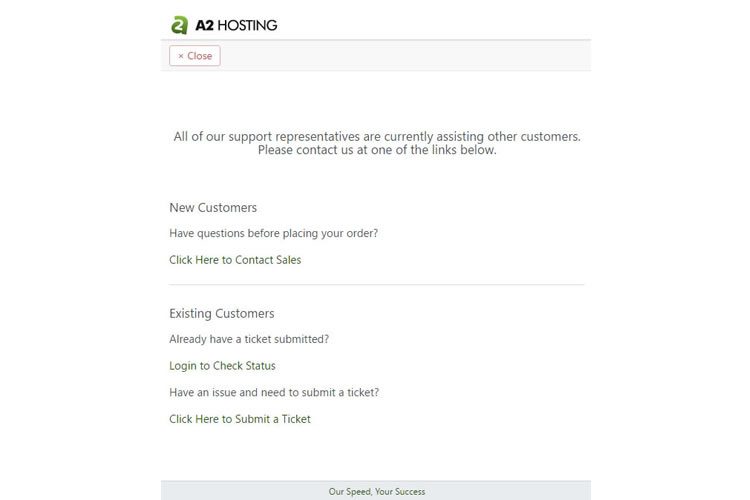Click the divider line between customer sections
The width and height of the screenshot is (750, 500).
[376, 285]
